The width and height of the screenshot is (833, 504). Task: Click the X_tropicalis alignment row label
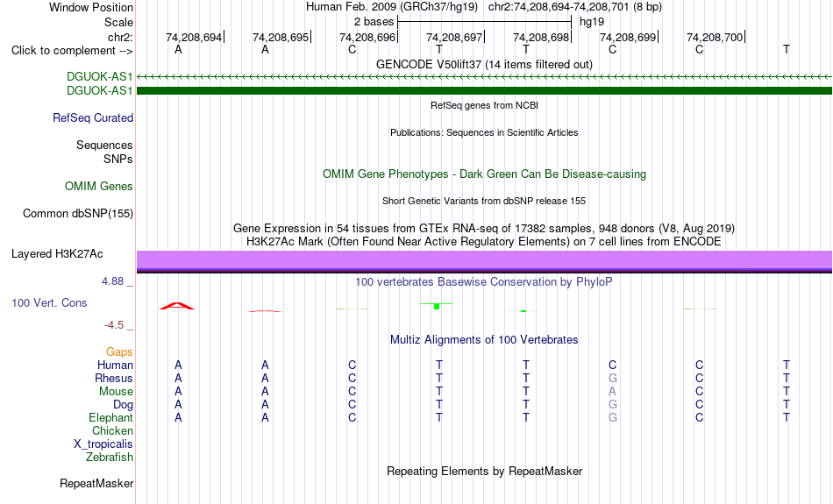[x=103, y=444]
